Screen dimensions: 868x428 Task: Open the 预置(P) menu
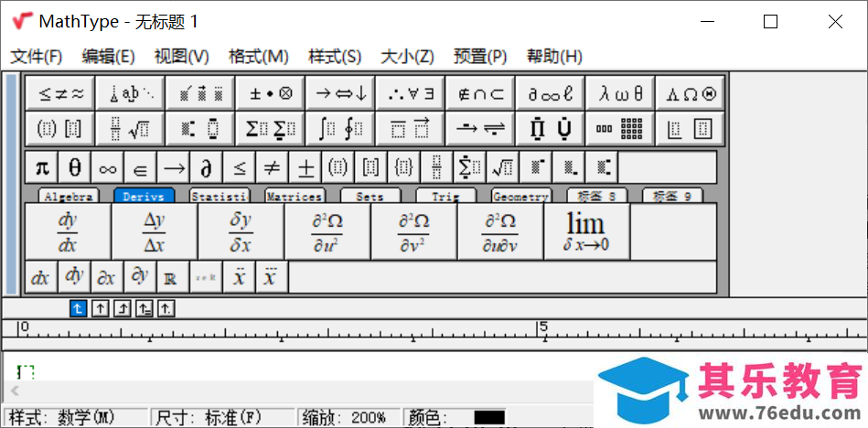pos(480,57)
